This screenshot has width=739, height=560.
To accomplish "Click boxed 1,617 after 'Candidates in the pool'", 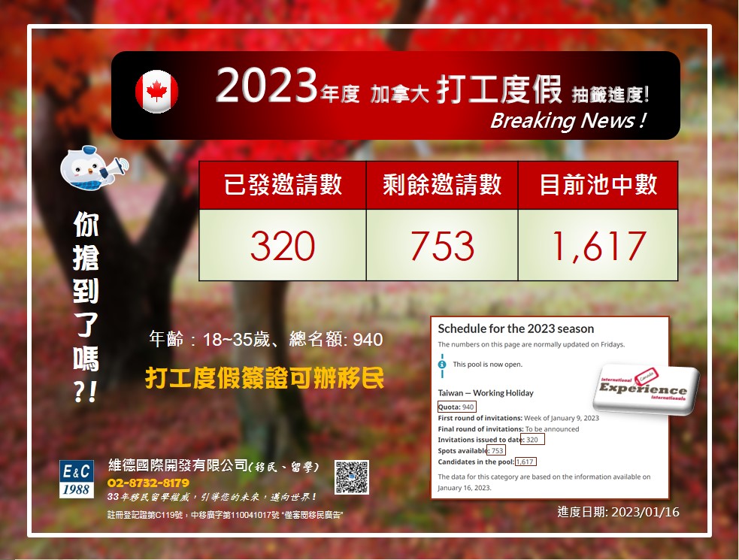I will tap(525, 462).
